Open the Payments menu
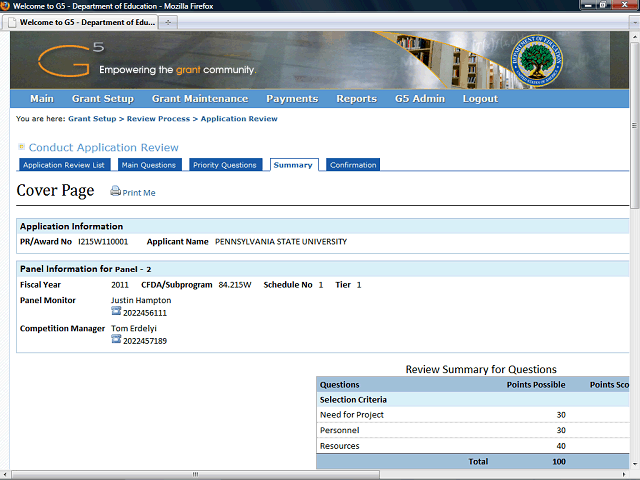640x480 pixels. click(x=292, y=99)
